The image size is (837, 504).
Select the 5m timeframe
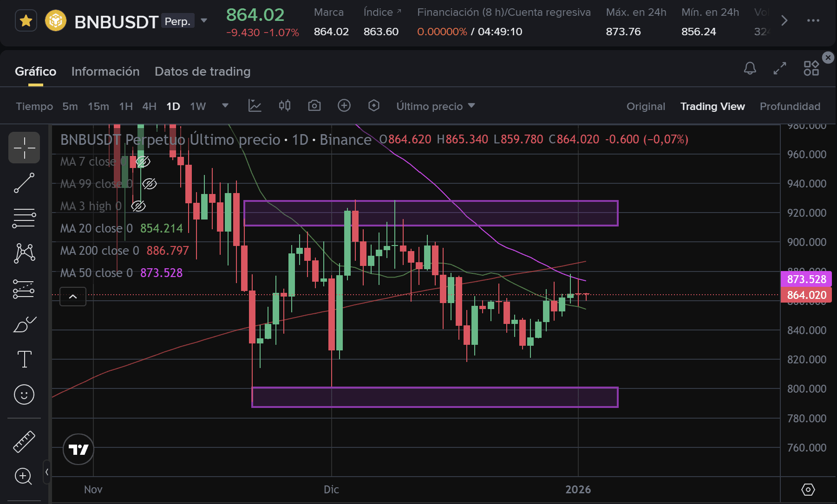[70, 106]
